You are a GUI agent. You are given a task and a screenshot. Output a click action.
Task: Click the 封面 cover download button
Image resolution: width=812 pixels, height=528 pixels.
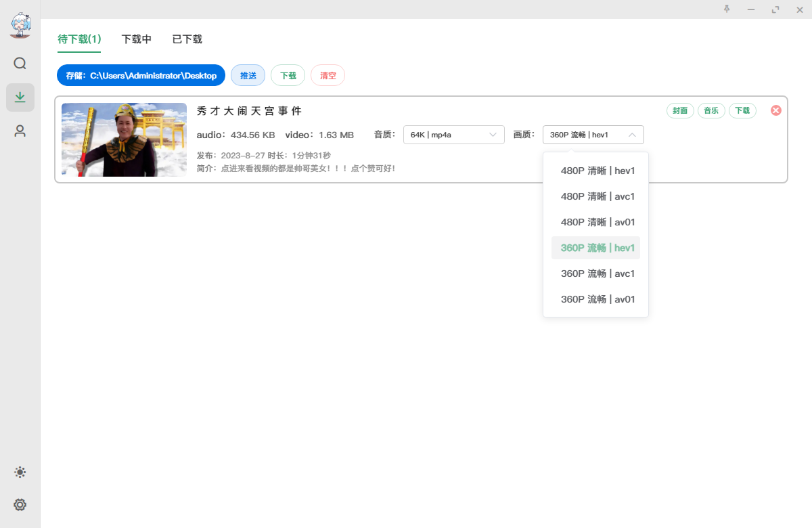[680, 110]
